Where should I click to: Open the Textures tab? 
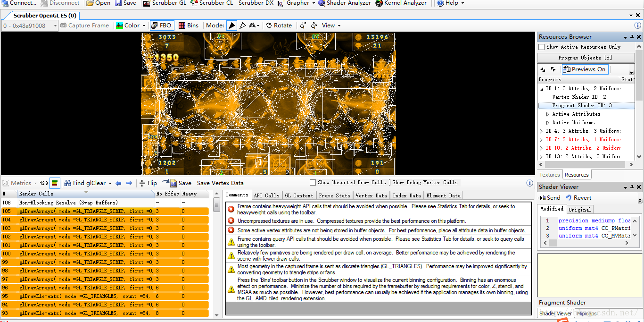click(x=550, y=175)
